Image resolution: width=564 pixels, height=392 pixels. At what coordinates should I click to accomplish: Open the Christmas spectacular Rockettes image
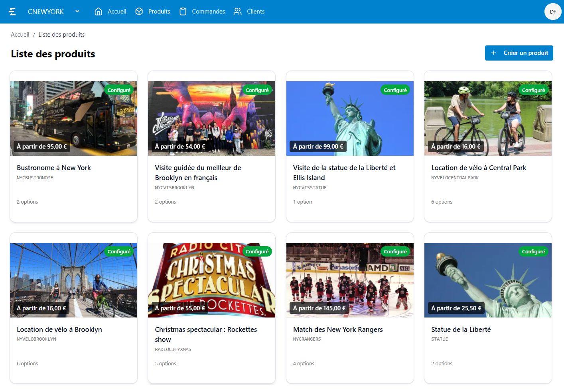(x=211, y=280)
